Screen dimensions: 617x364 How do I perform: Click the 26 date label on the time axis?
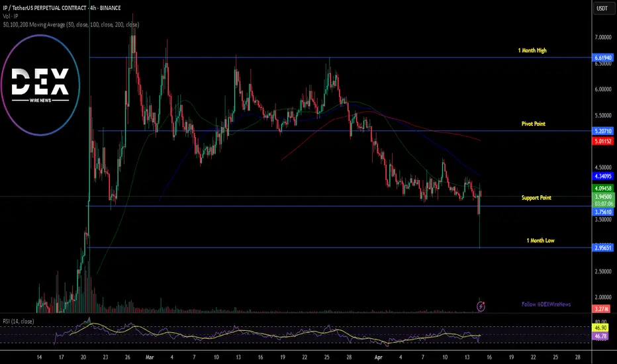[x=128, y=357]
